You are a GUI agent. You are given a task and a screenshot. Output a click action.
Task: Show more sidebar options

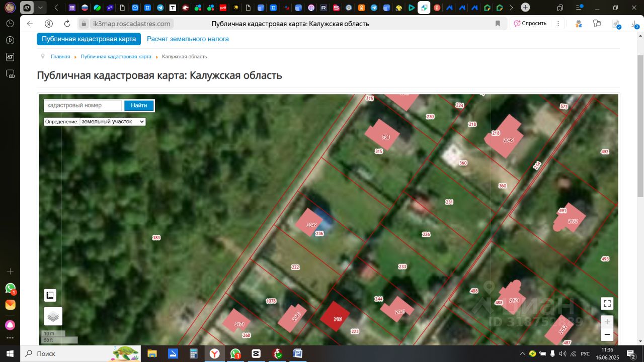pos(10,338)
